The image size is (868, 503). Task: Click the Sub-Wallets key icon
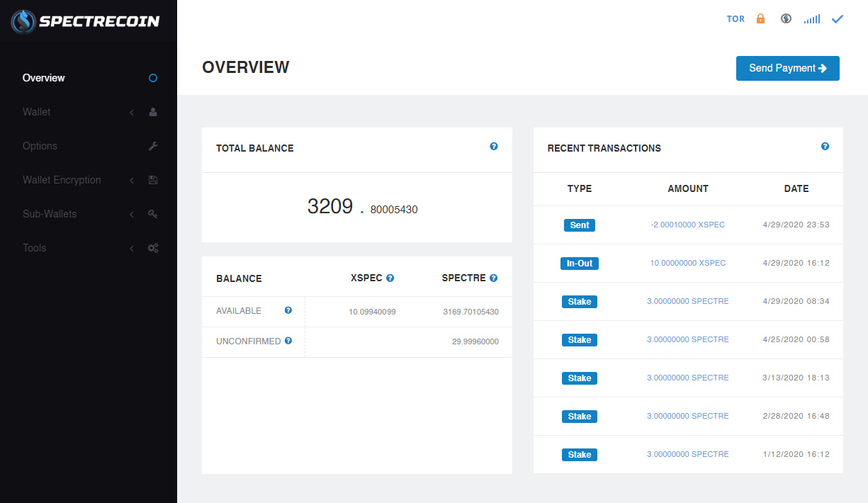[152, 214]
